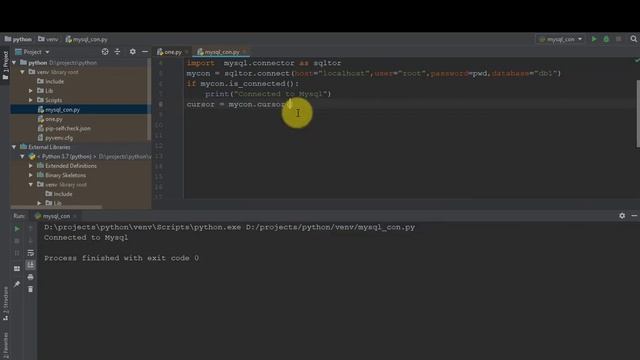Toggle soft-wrap icon in Run console
Image resolution: width=640 pixels, height=360 pixels.
tap(30, 253)
